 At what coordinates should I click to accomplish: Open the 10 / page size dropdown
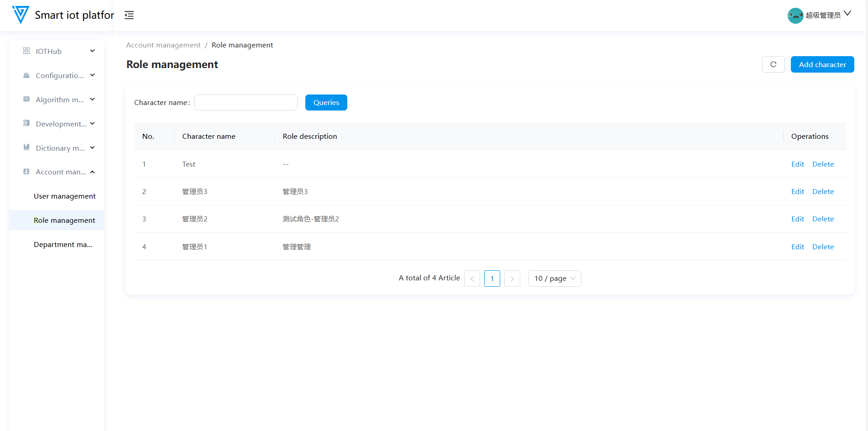pos(554,279)
